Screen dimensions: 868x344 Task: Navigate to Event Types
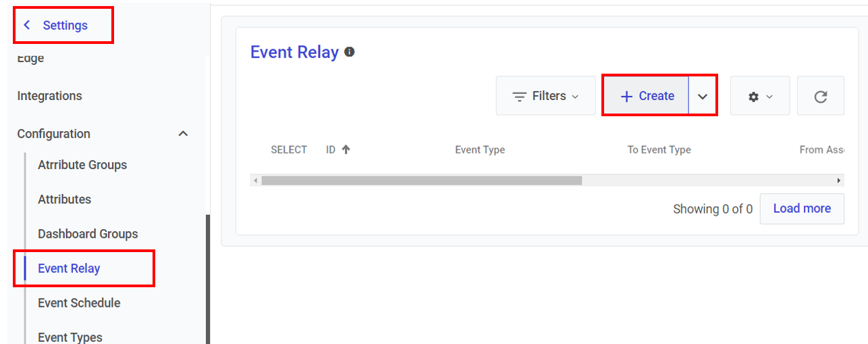[70, 337]
